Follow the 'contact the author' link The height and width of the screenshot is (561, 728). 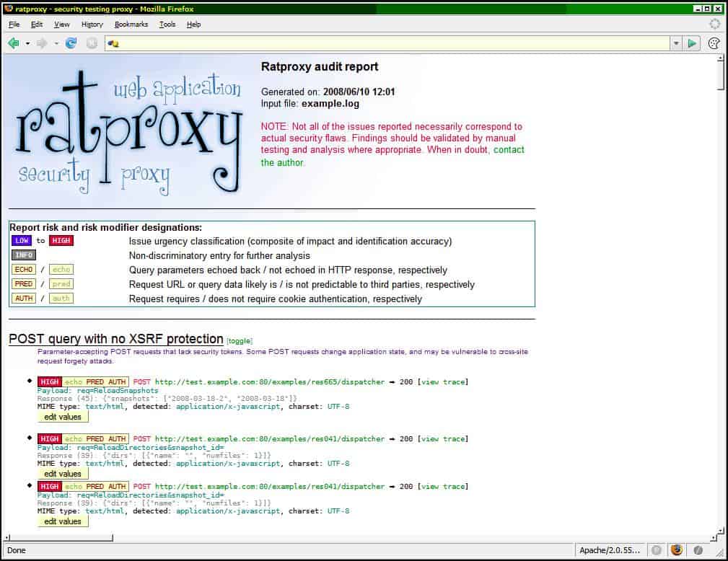tap(509, 150)
